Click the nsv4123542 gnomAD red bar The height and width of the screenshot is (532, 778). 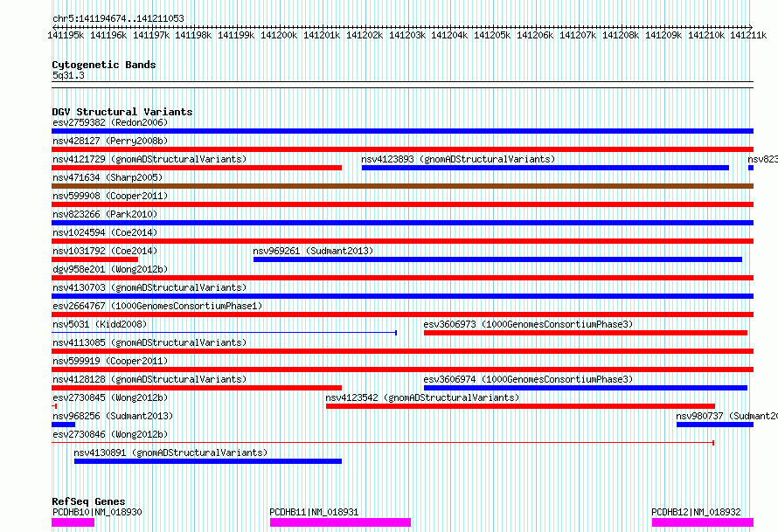520,406
